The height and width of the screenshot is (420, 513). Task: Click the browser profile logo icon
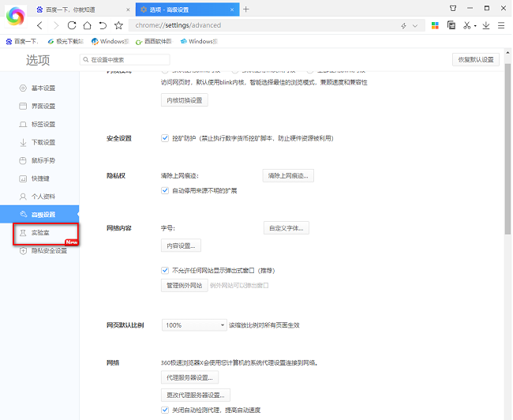(15, 16)
